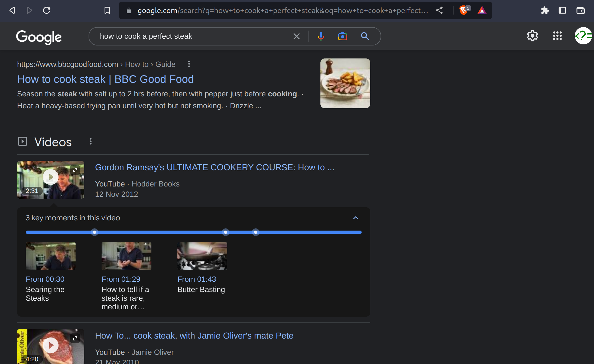Open the Brave wallet icon
Screen dimensions: 594x364
[580, 10]
